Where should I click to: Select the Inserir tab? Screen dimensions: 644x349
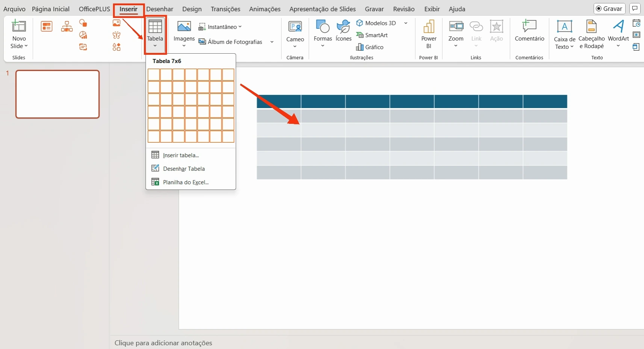pyautogui.click(x=128, y=9)
